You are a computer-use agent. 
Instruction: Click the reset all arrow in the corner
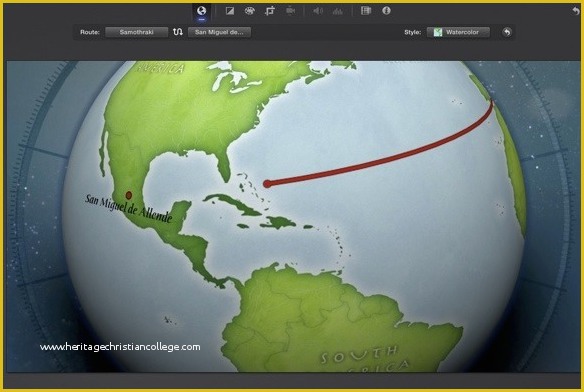[x=576, y=11]
